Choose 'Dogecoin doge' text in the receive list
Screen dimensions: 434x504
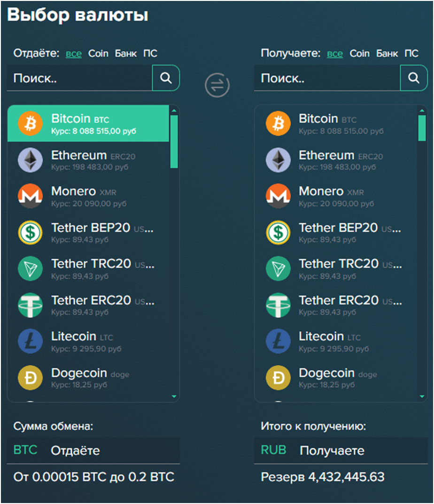point(338,373)
